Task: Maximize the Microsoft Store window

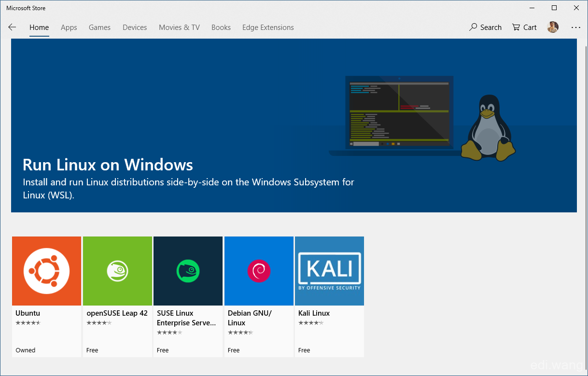Action: coord(554,8)
